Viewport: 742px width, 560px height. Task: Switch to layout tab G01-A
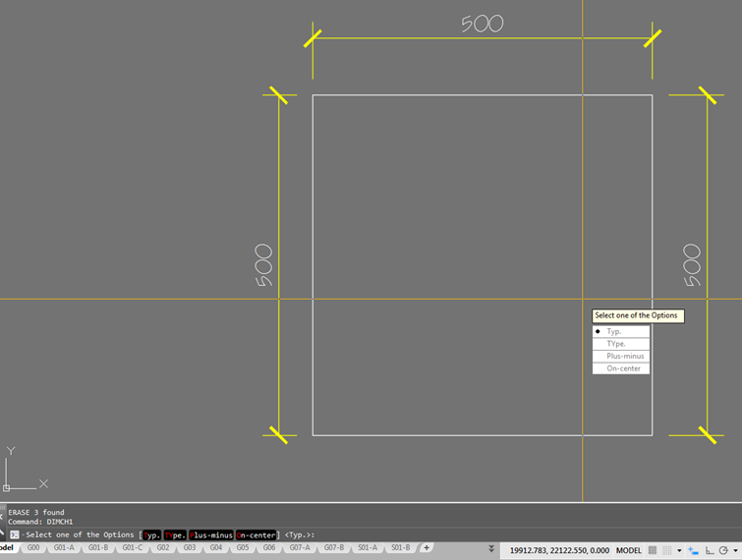click(x=64, y=547)
